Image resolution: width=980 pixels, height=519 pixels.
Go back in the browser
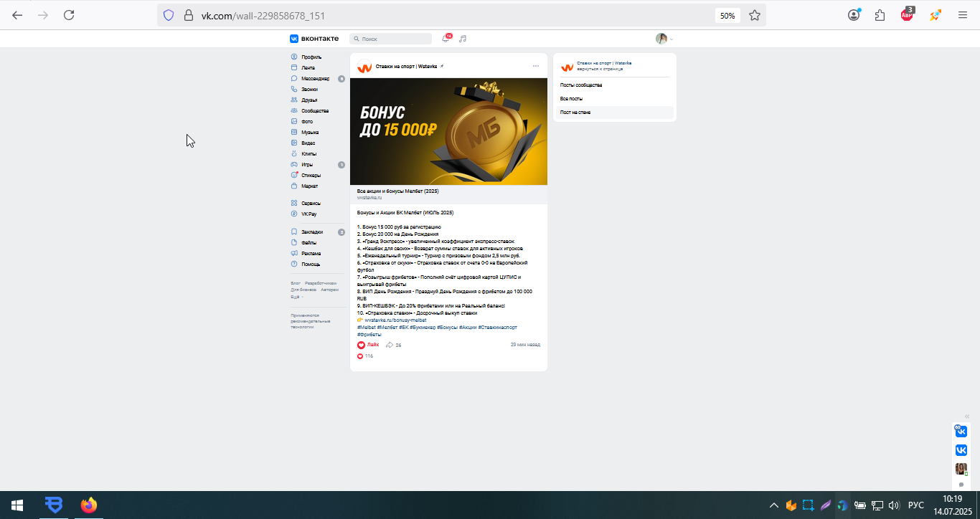(x=17, y=15)
